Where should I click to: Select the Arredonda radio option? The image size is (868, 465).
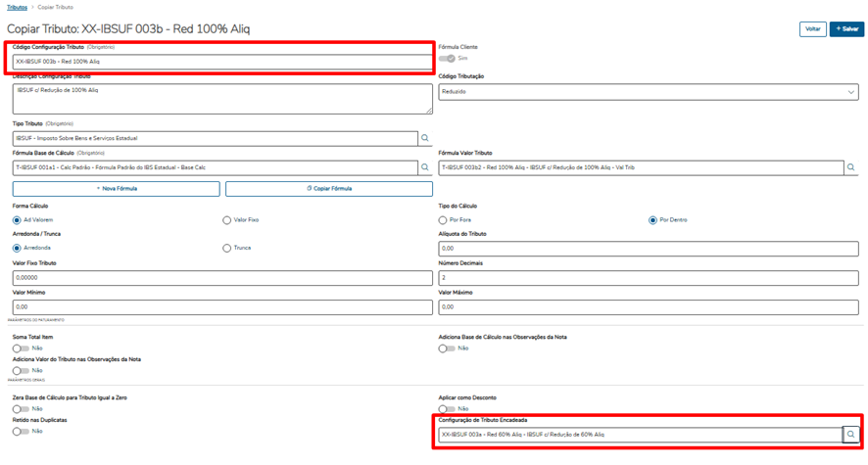17,249
